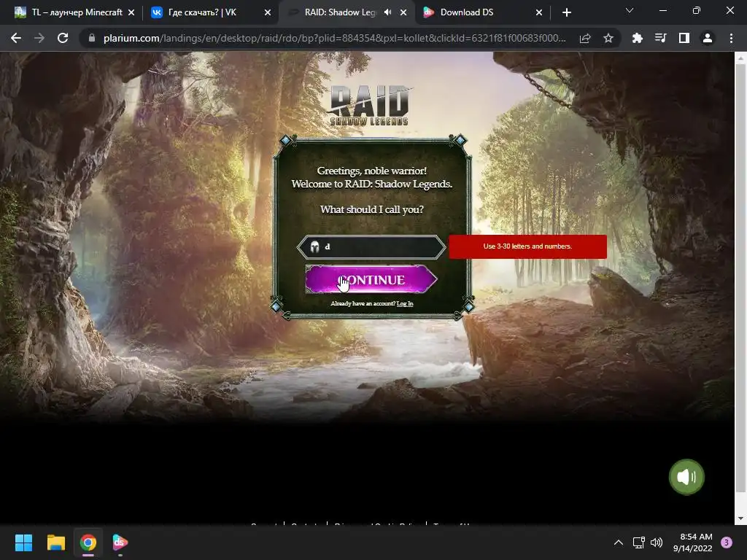Expand the tab search chevron
The height and width of the screenshot is (560, 747).
pyautogui.click(x=630, y=10)
